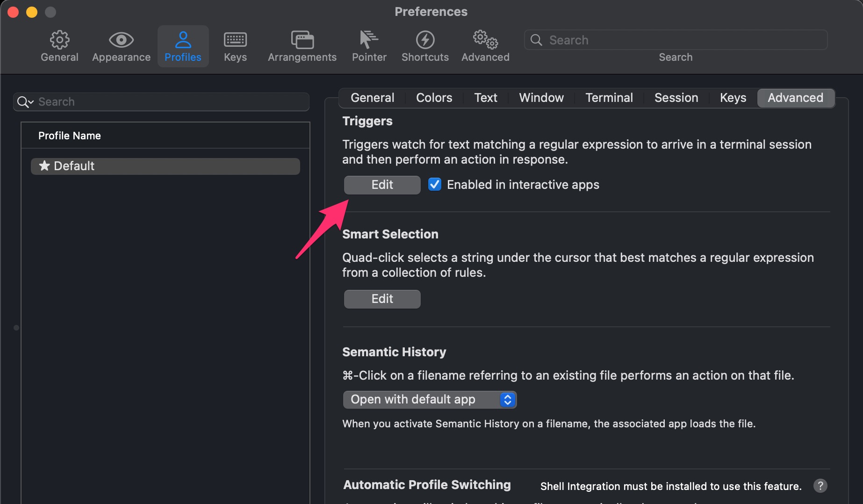Toggle Enabled in interactive apps checkbox
863x504 pixels.
[435, 185]
